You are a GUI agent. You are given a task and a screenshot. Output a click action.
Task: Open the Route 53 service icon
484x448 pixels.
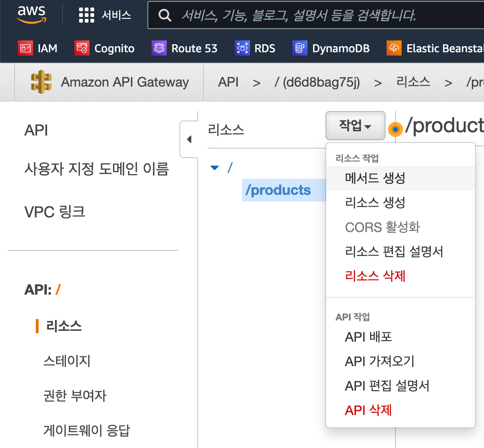coord(159,48)
